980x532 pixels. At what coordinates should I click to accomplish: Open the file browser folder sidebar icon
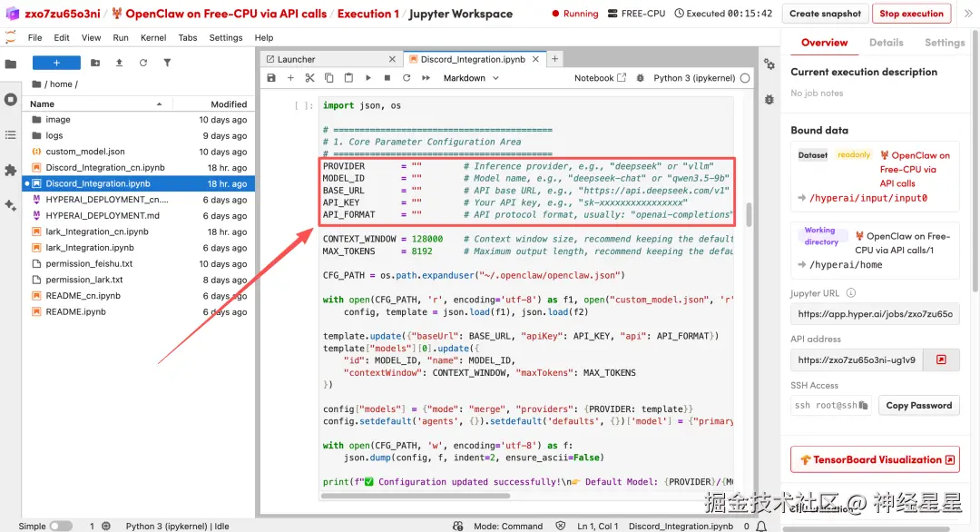coord(11,64)
